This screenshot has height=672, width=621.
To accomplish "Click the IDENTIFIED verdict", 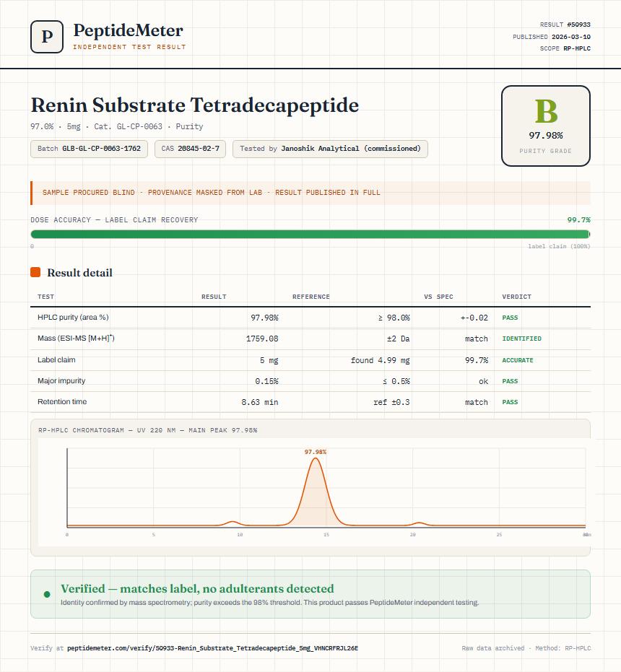I will tap(521, 339).
